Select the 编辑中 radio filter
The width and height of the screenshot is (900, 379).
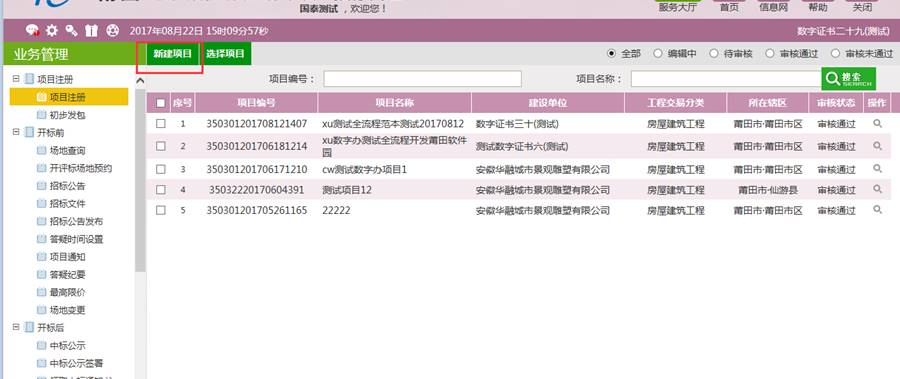(658, 53)
